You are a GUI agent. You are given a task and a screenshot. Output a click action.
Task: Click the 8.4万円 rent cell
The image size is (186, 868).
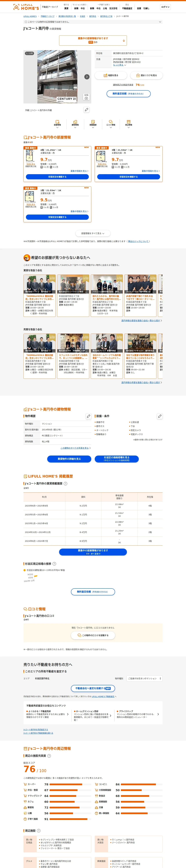pos(83,532)
